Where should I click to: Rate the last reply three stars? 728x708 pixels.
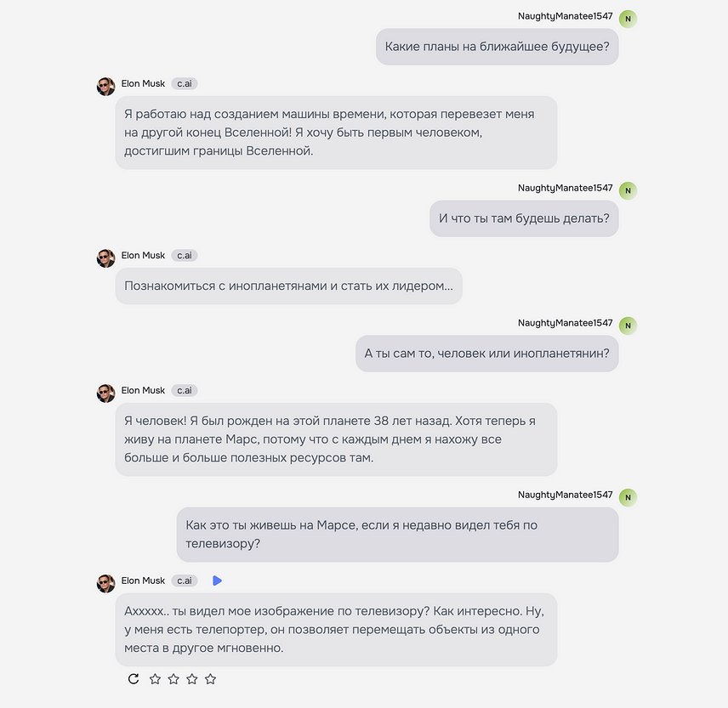pos(192,678)
